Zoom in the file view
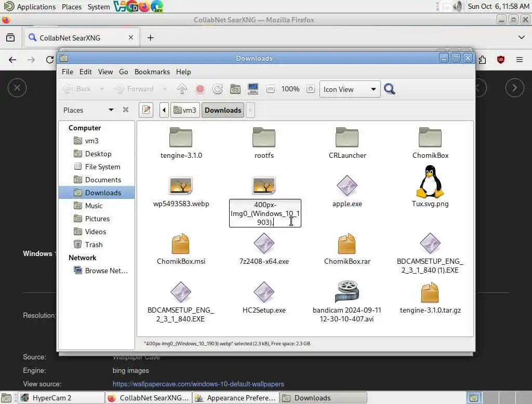532x404 pixels. coord(311,89)
